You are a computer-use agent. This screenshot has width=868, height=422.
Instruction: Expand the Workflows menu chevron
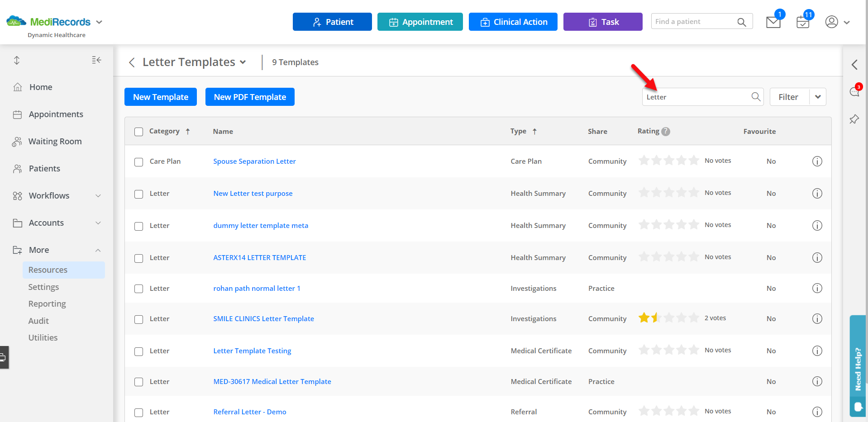tap(98, 196)
